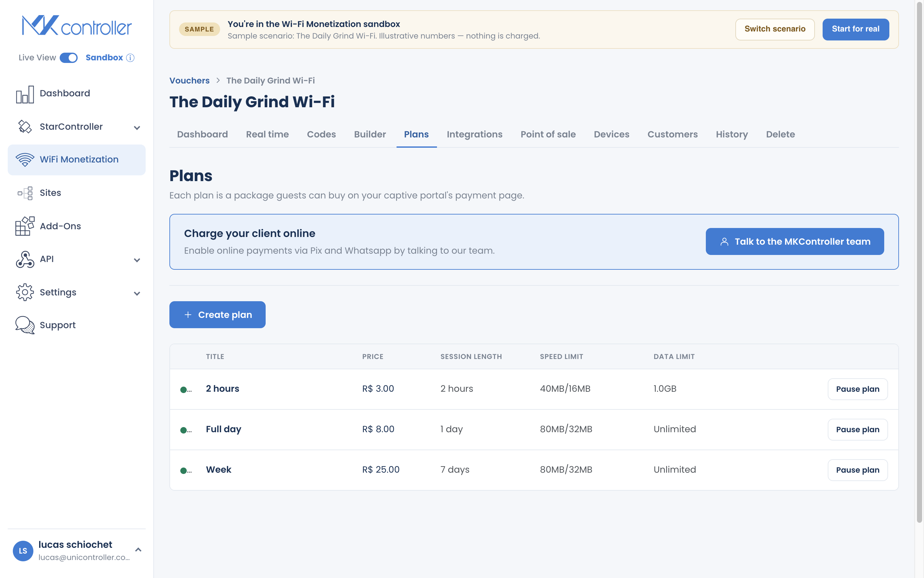Open the Sites network icon
The width and height of the screenshot is (924, 578).
[25, 193]
